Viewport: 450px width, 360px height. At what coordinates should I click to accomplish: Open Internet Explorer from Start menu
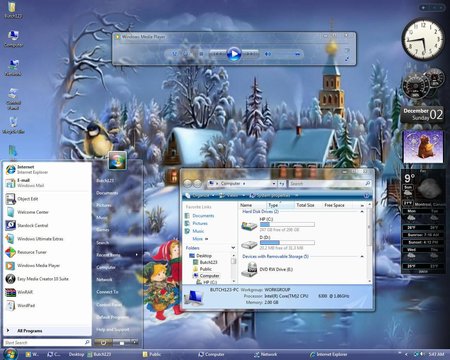(47, 169)
